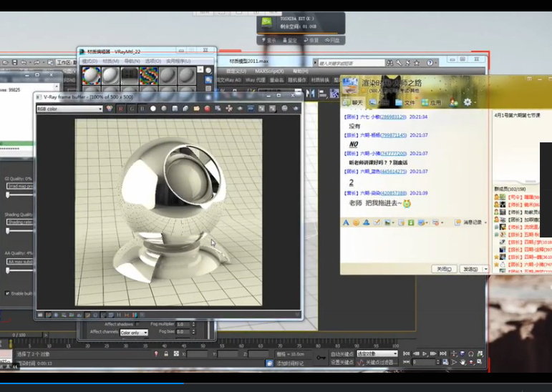552x392 pixels.
Task: Toggle the Enable built checkbox in left panel
Action: coord(7,293)
